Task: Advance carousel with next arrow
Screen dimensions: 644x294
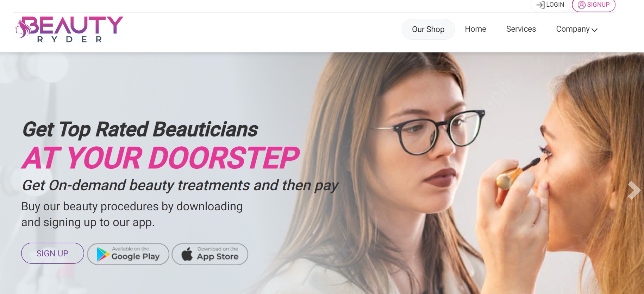Action: point(634,190)
